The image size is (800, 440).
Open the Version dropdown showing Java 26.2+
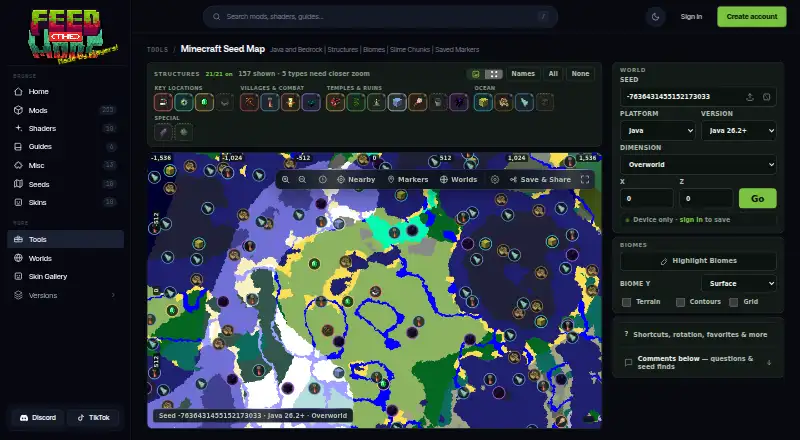pyautogui.click(x=739, y=131)
